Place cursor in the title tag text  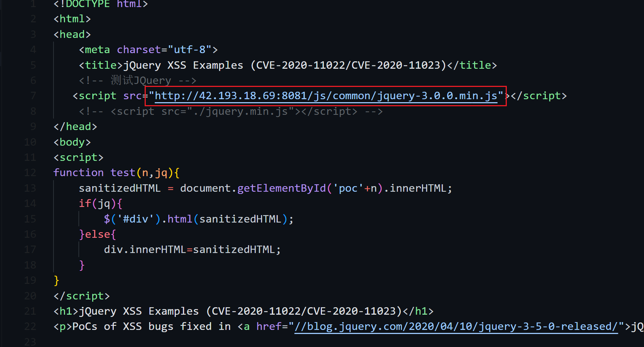pos(284,65)
